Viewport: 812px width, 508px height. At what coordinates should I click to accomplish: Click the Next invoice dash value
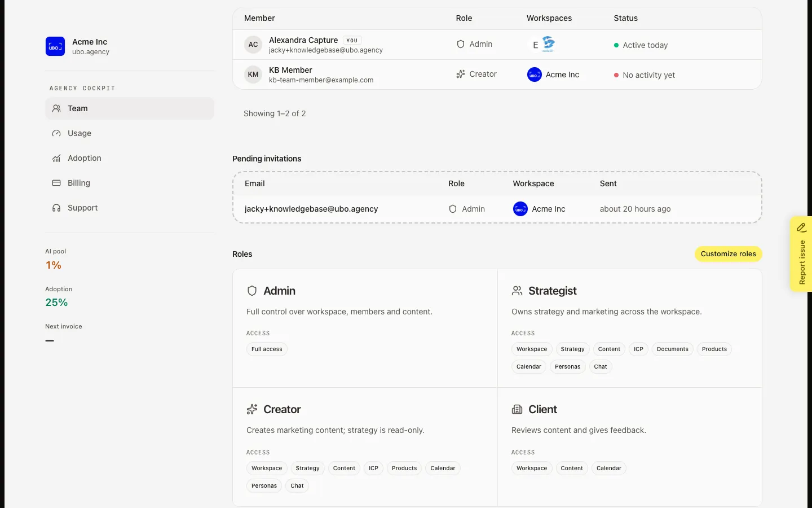(50, 340)
